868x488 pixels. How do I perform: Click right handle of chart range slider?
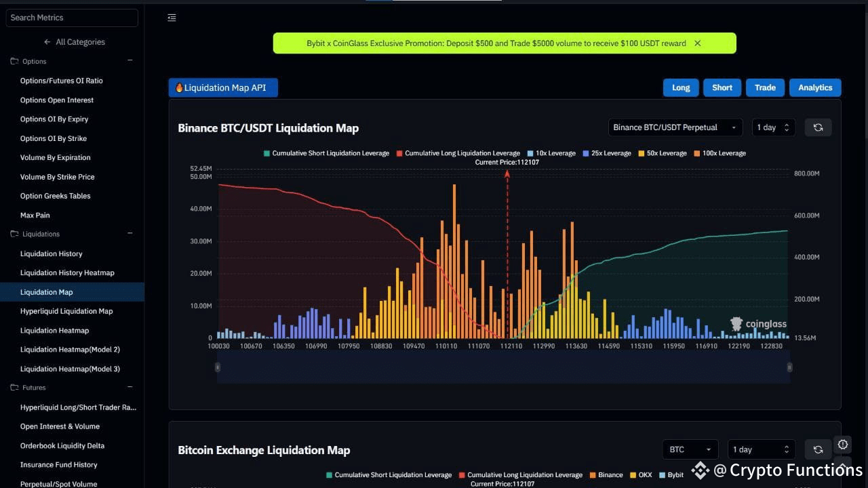pos(789,367)
